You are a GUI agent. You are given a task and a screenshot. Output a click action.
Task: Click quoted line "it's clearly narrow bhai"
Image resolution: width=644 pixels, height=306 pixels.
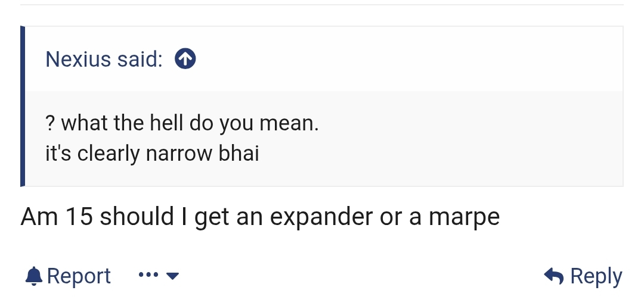(152, 154)
